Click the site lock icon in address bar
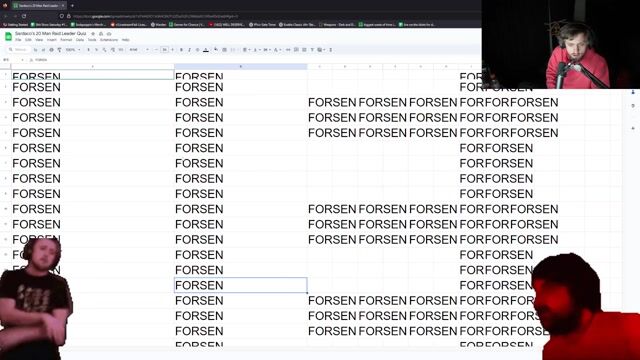The height and width of the screenshot is (360, 640). pos(69,16)
